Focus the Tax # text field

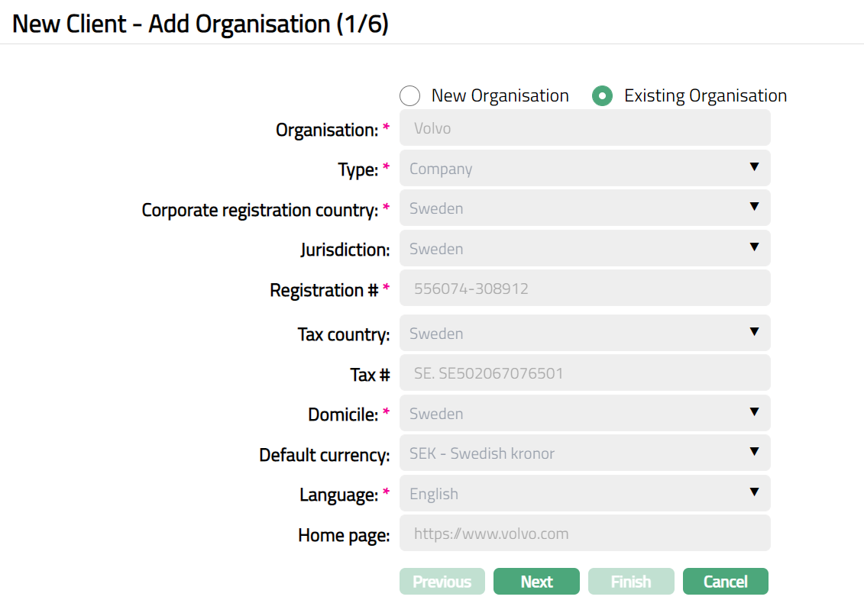(584, 374)
